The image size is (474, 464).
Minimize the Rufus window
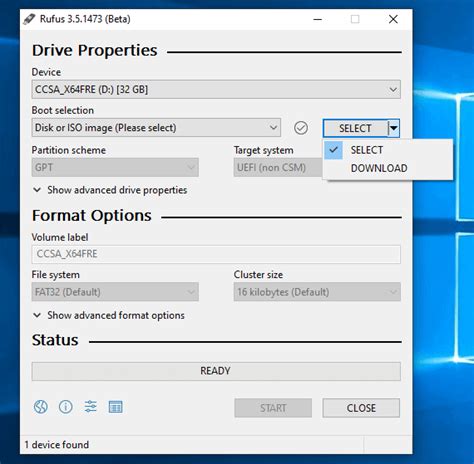[318, 19]
